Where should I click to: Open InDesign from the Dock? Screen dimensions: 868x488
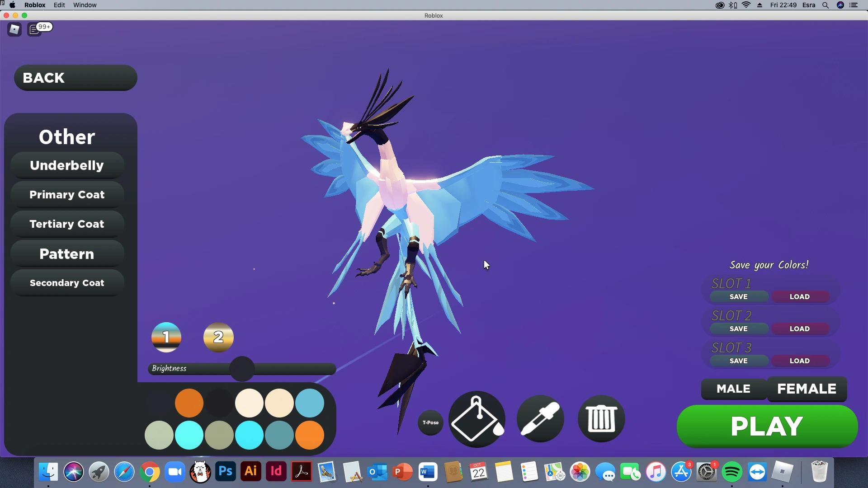tap(276, 471)
